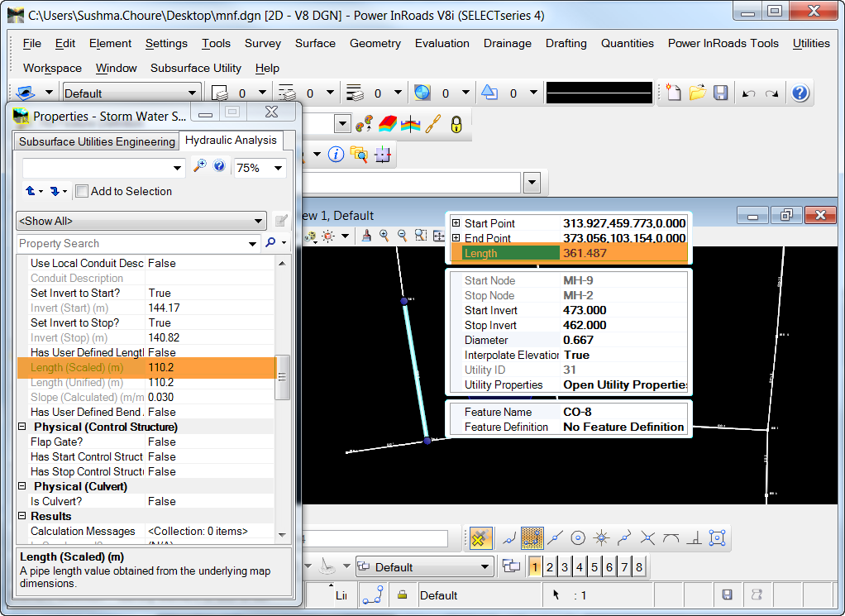The width and height of the screenshot is (845, 616).
Task: Click the Update View paintbrush icon
Action: click(366, 236)
